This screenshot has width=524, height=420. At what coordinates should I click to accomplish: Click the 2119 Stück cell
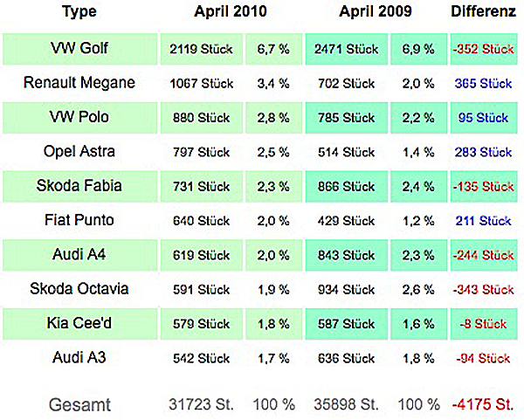pyautogui.click(x=201, y=49)
